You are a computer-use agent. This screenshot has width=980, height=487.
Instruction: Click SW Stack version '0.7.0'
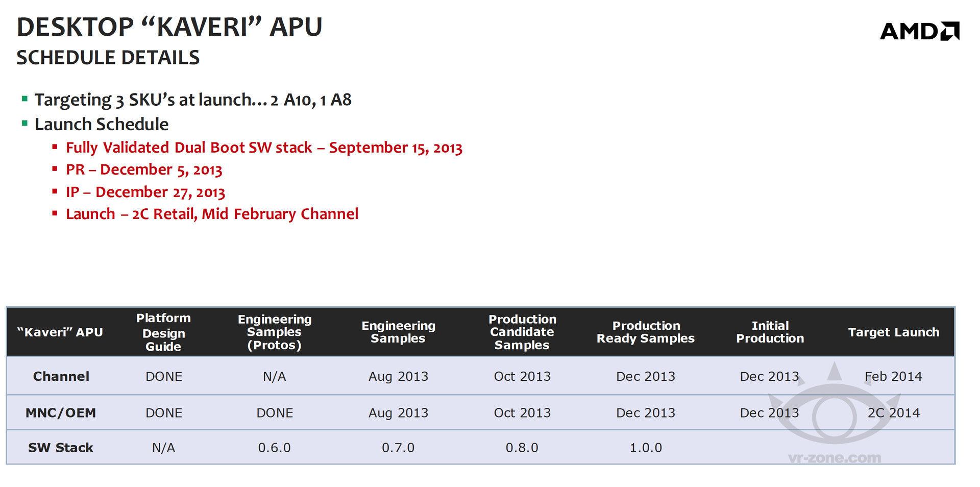[x=398, y=448]
